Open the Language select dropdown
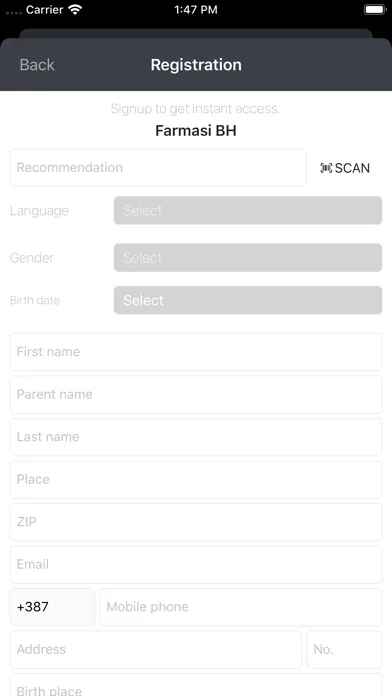This screenshot has height=696, width=392. (248, 210)
